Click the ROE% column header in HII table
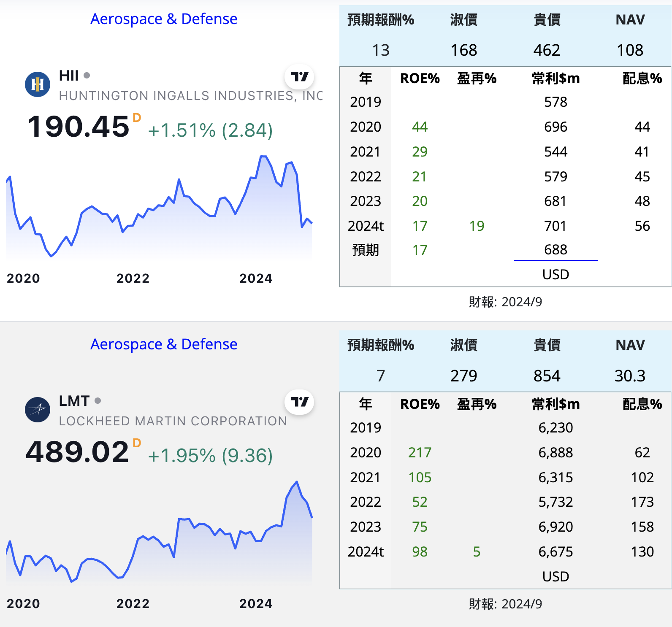 click(x=420, y=78)
